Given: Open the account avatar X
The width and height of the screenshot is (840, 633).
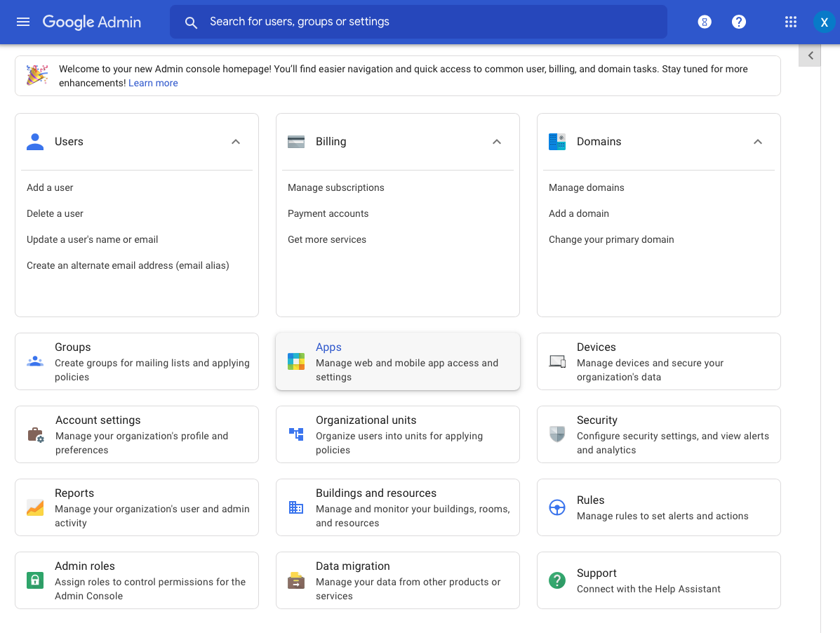Looking at the screenshot, I should click(x=824, y=22).
